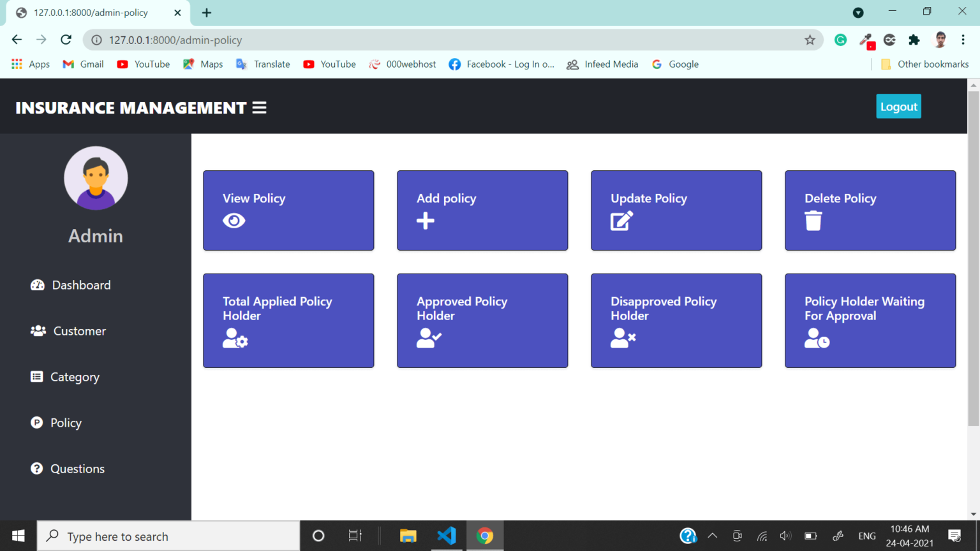
Task: Click the Add policy plus icon
Action: pyautogui.click(x=424, y=221)
